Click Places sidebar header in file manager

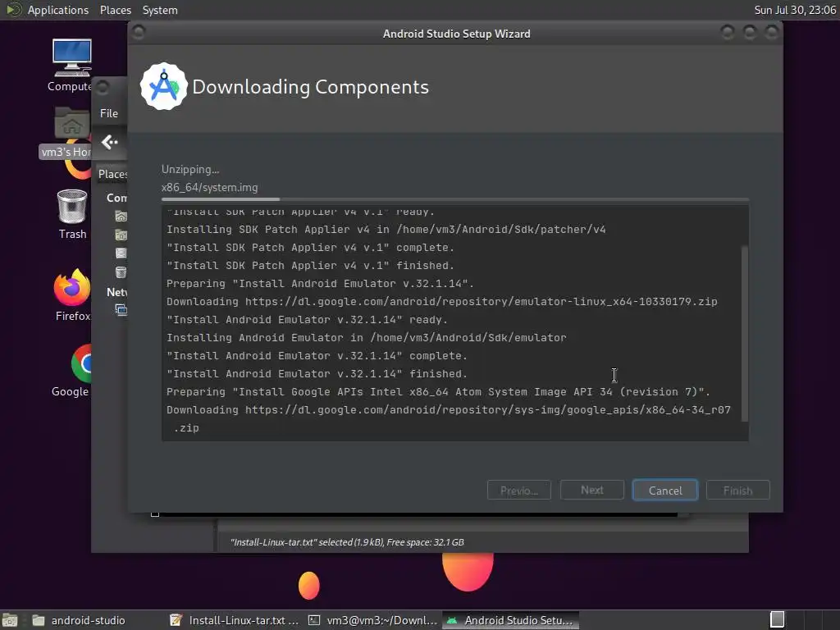point(112,174)
